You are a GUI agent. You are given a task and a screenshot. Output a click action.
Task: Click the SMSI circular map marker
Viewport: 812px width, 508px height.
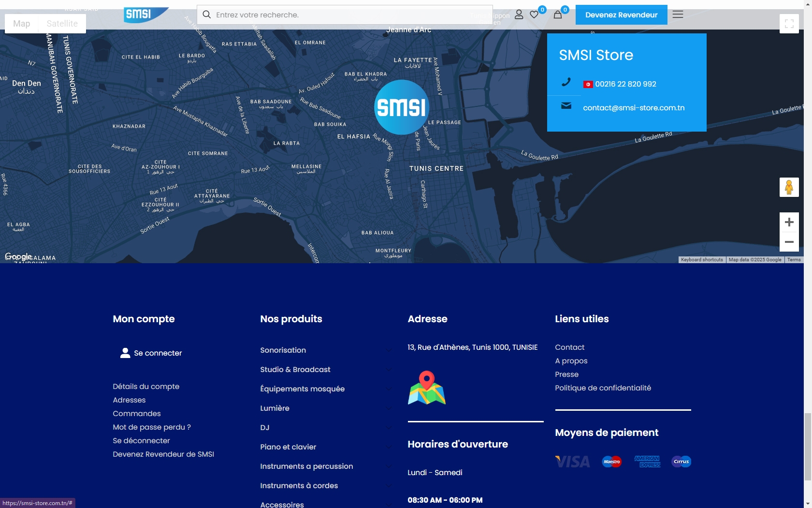(x=402, y=107)
